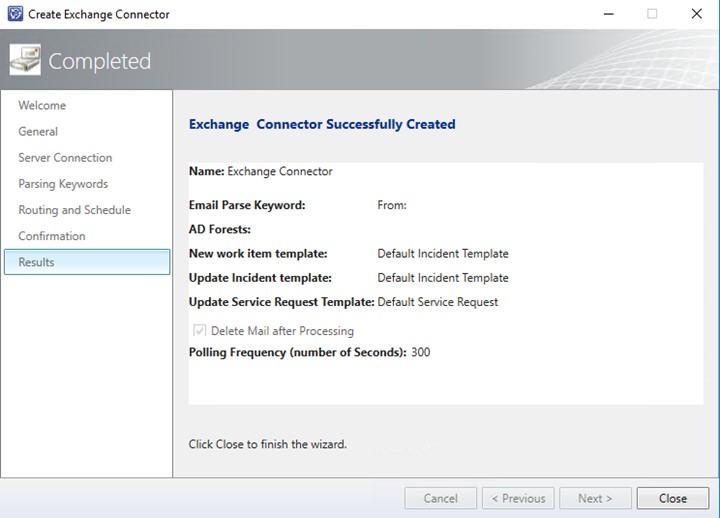The image size is (720, 518).
Task: Click Create Exchange Connector window title
Action: 99,14
